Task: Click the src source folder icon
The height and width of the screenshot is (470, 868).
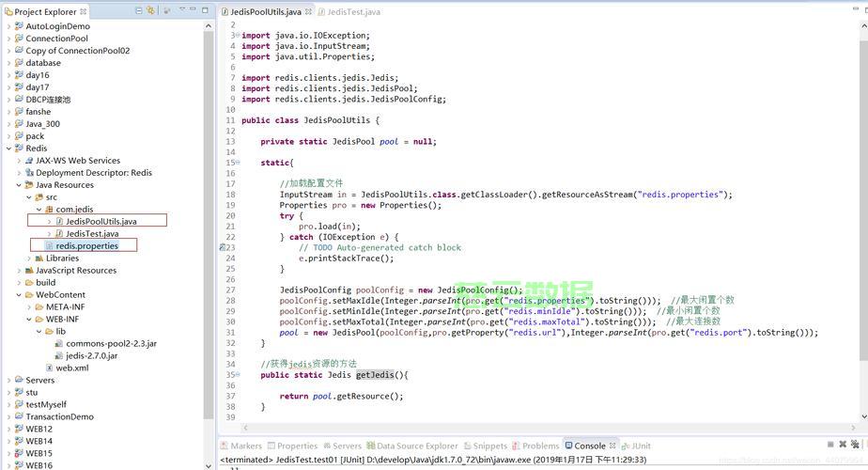Action: (39, 196)
